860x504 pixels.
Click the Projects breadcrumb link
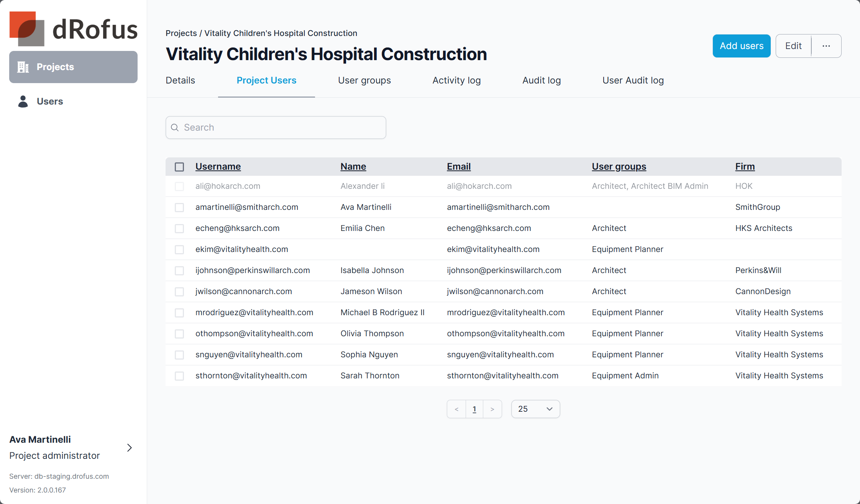coord(181,33)
